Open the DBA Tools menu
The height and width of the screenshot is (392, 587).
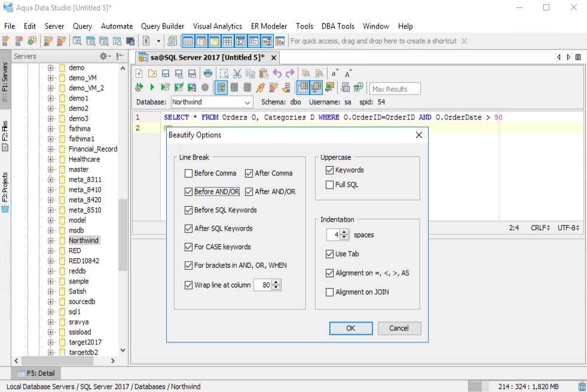pos(338,26)
